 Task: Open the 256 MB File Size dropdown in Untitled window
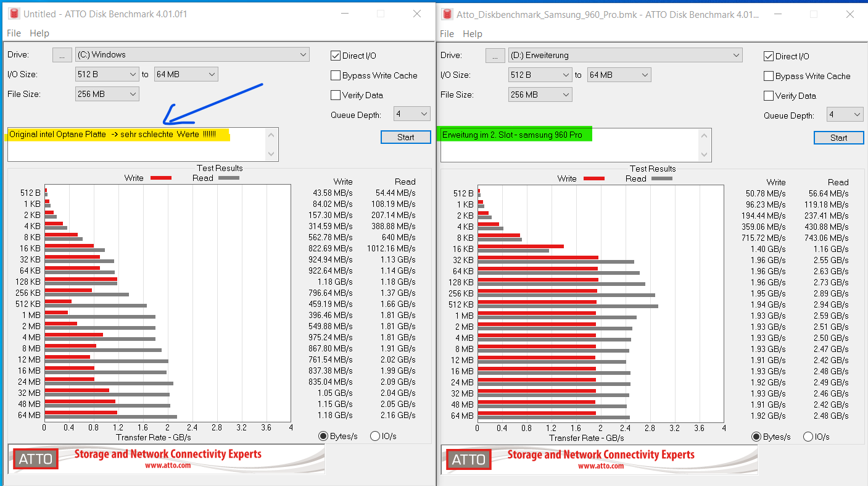pos(107,94)
